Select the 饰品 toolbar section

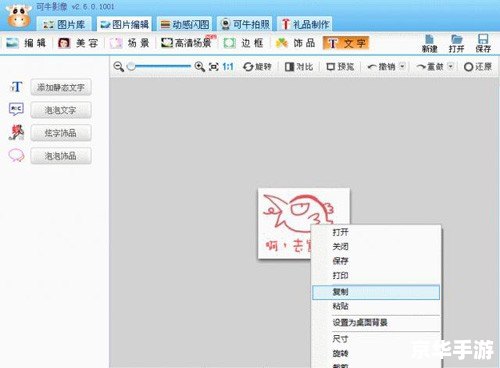coord(296,43)
